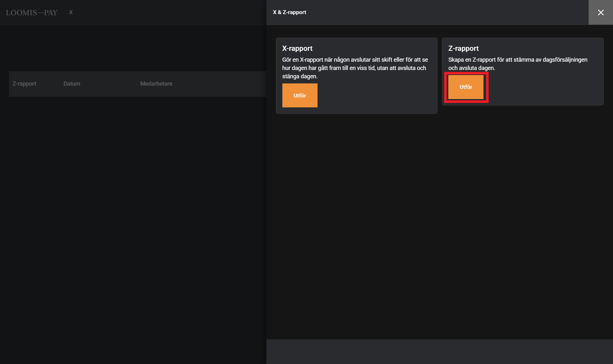Screen dimensions: 613x364
Task: Close the X & Z-rapport panel
Action: [601, 12]
